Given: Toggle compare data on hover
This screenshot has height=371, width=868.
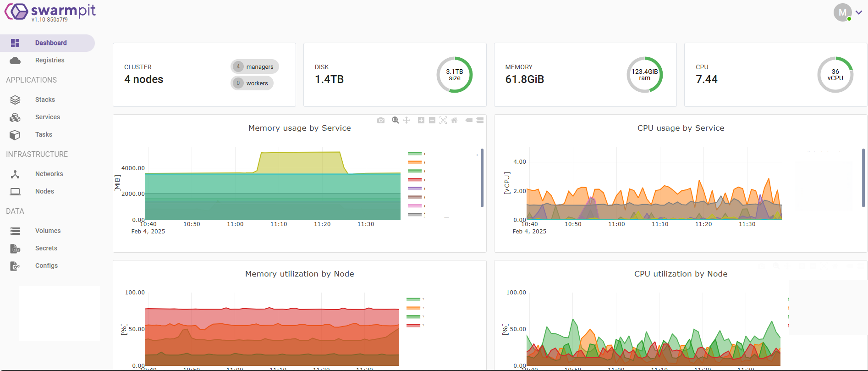Looking at the screenshot, I should [480, 120].
